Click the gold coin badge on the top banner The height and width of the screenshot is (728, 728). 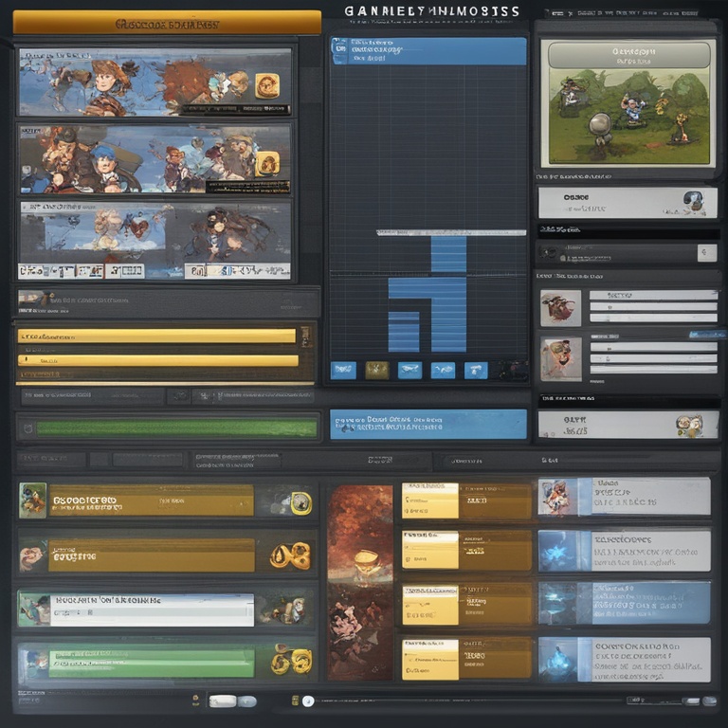tap(267, 85)
